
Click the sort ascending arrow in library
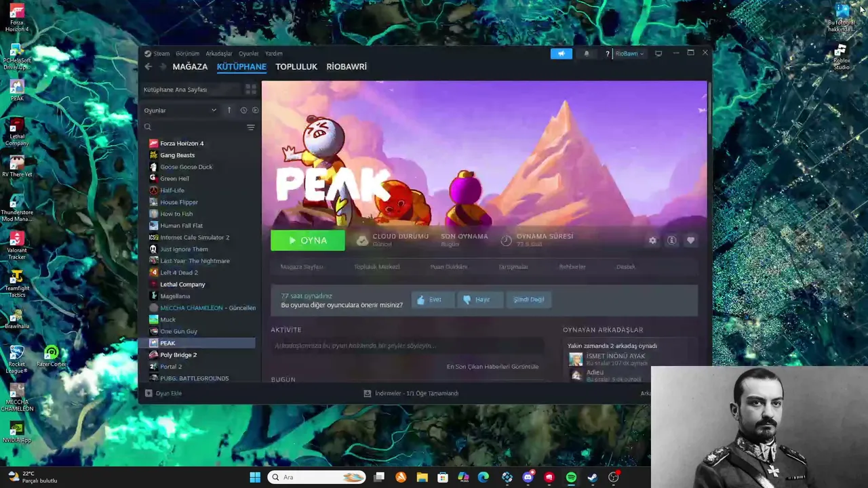pyautogui.click(x=229, y=110)
